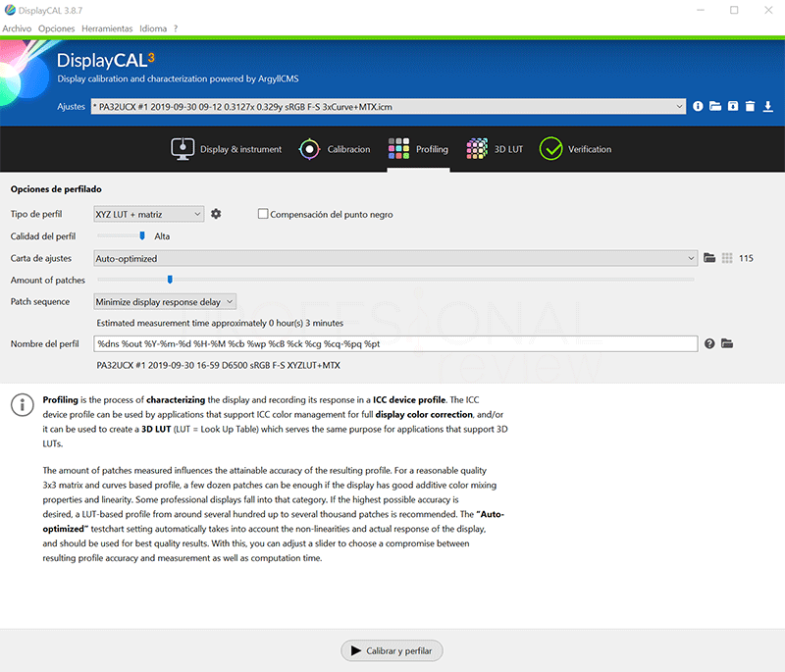Open advanced profile type gear settings

click(216, 214)
